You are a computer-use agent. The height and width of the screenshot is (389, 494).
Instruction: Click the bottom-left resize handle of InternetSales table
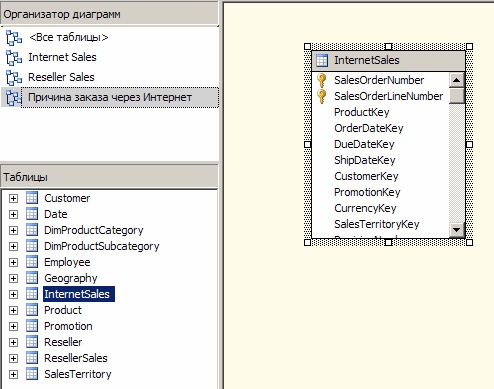[307, 243]
